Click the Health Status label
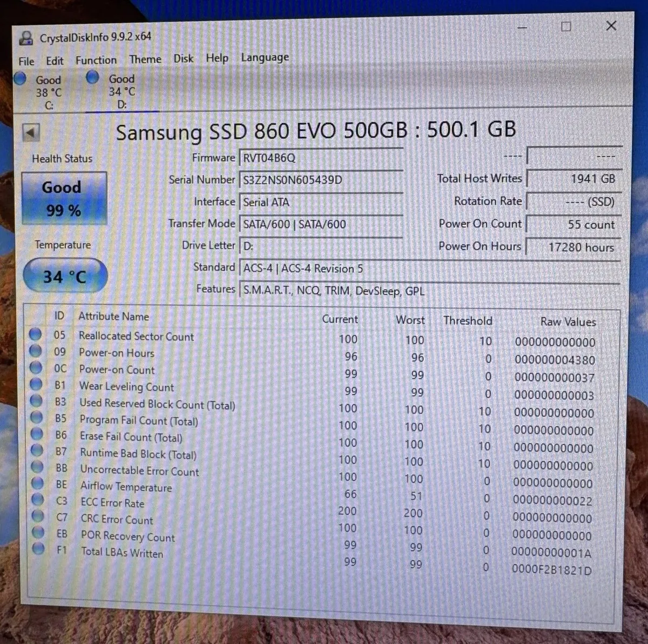Screen dimensions: 648x644 (62, 159)
